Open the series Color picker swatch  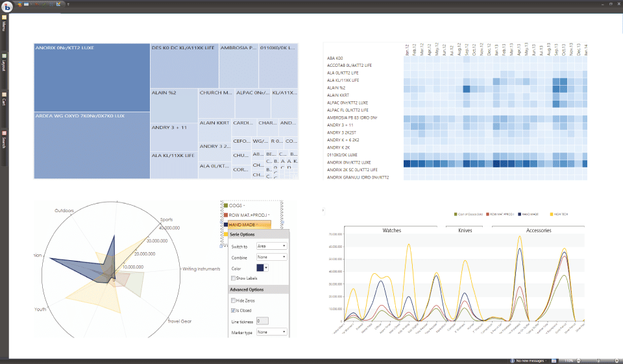262,267
